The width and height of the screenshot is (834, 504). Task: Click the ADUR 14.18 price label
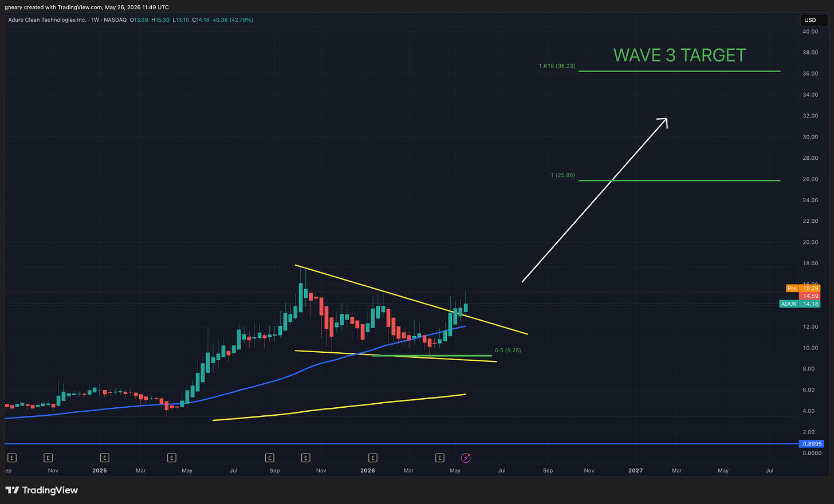click(x=800, y=304)
